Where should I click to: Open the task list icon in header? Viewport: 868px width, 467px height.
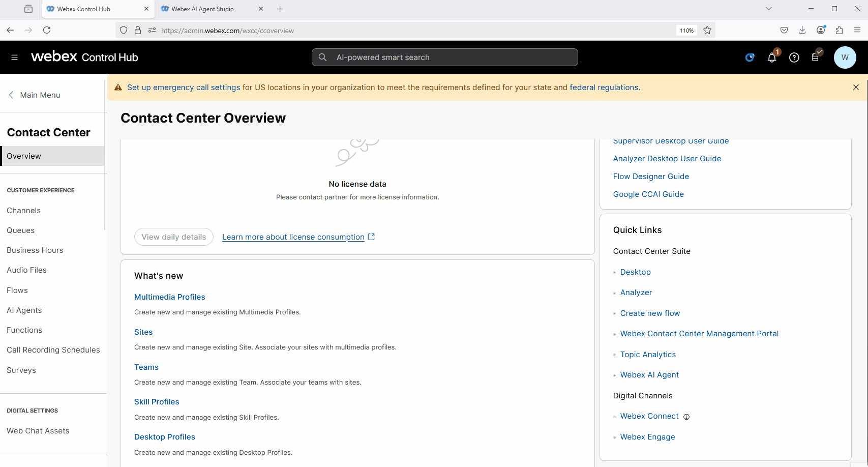pos(816,57)
